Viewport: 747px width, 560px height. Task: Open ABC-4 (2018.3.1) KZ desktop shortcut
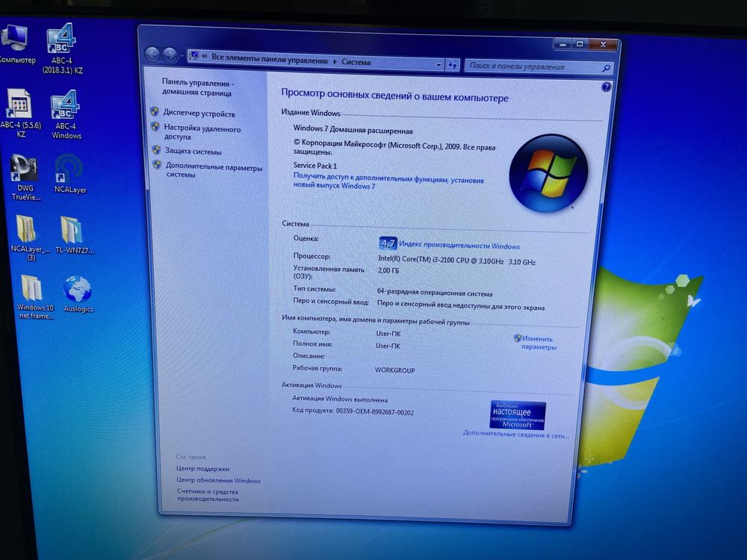point(62,49)
